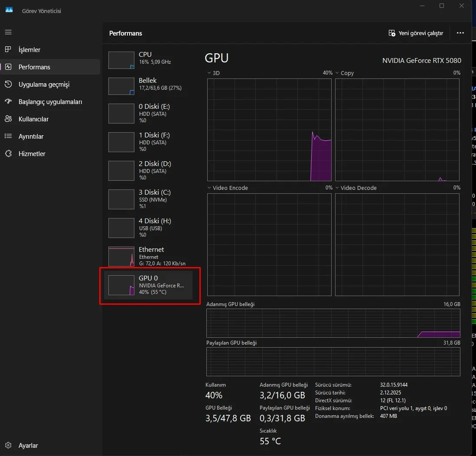The width and height of the screenshot is (476, 456).
Task: Open the Ayrıntılar details list icon
Action: (x=8, y=136)
